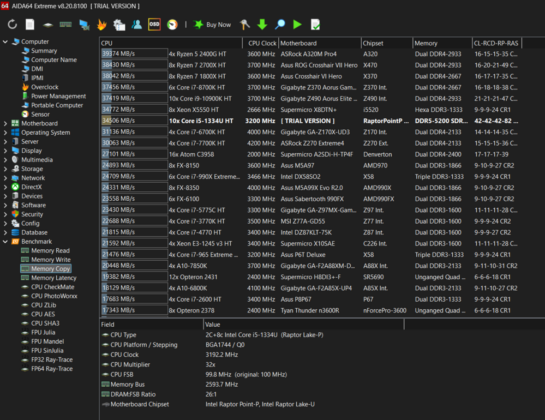This screenshot has width=545, height=420.
Task: Expand the Server tree node
Action: click(x=5, y=142)
